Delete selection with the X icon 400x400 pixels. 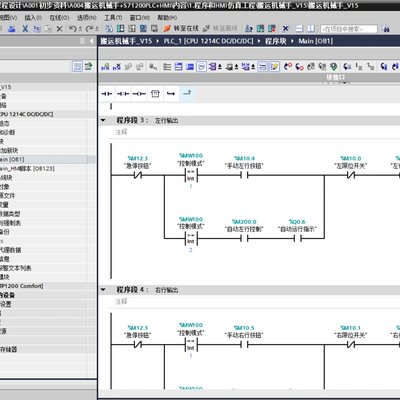[60, 29]
